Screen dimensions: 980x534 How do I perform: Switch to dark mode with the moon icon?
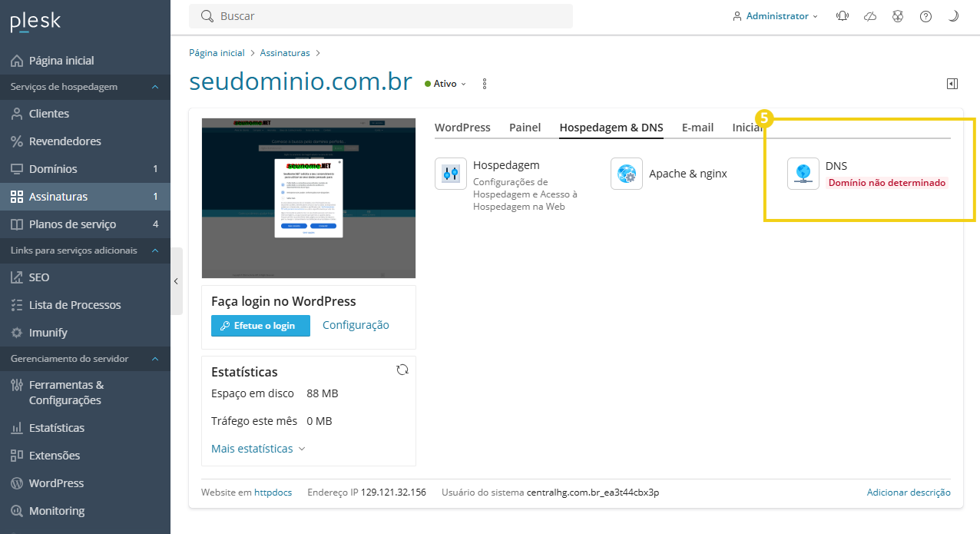952,15
